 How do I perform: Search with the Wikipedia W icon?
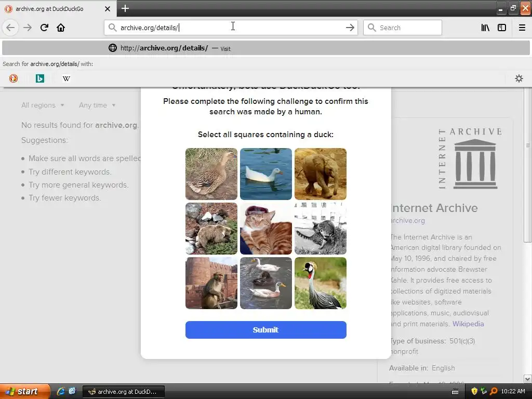click(66, 78)
